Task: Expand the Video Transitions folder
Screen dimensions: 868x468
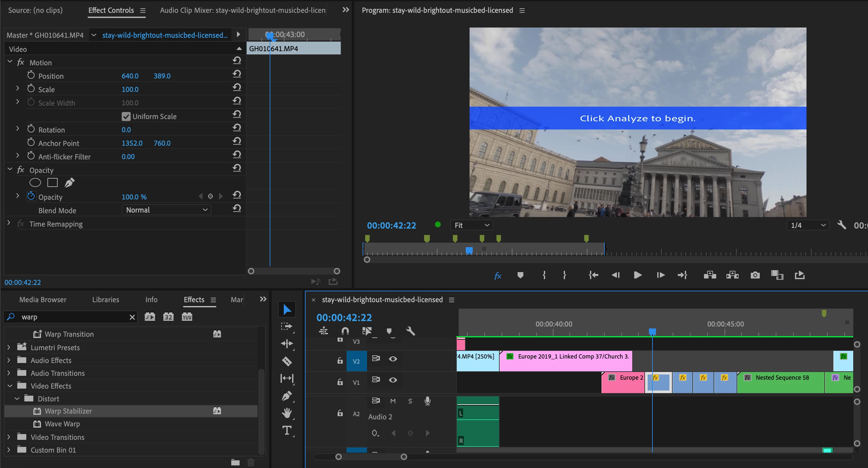Action: click(x=9, y=437)
